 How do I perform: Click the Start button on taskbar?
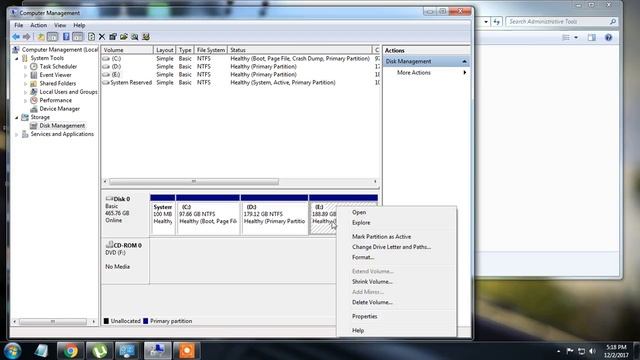12,351
